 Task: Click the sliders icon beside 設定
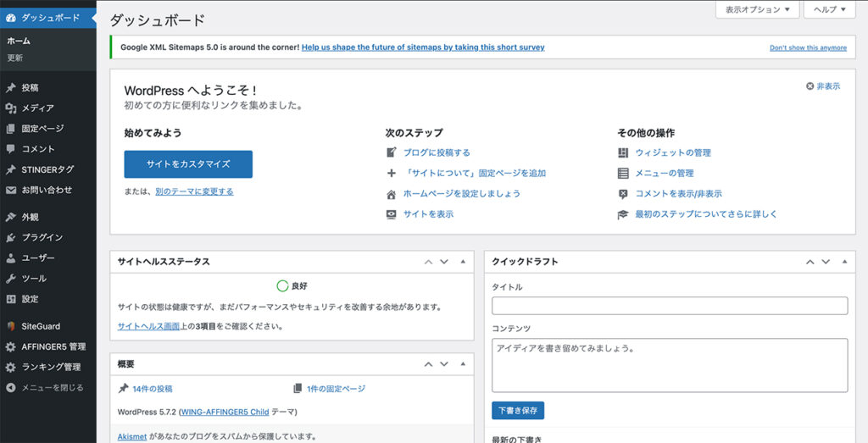(10, 299)
